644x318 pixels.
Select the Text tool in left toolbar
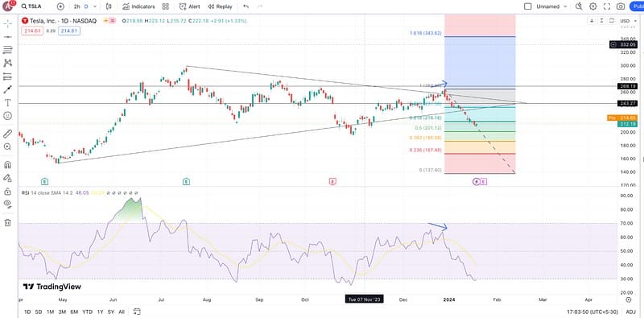(x=7, y=102)
